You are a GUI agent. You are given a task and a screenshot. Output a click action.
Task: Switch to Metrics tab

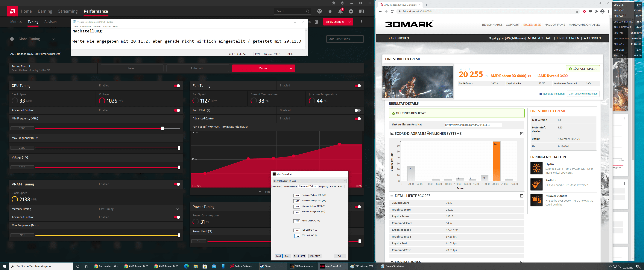tap(16, 22)
